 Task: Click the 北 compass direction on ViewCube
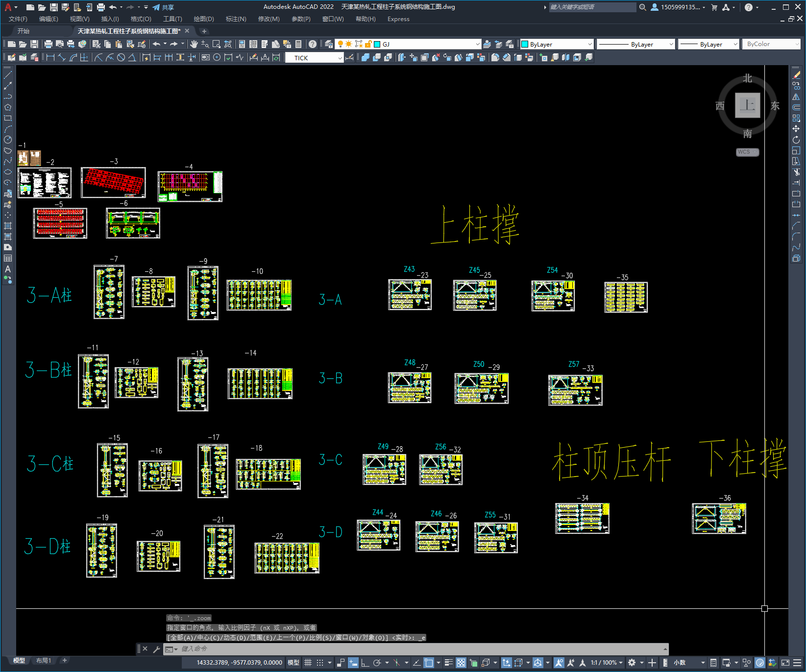[x=747, y=78]
